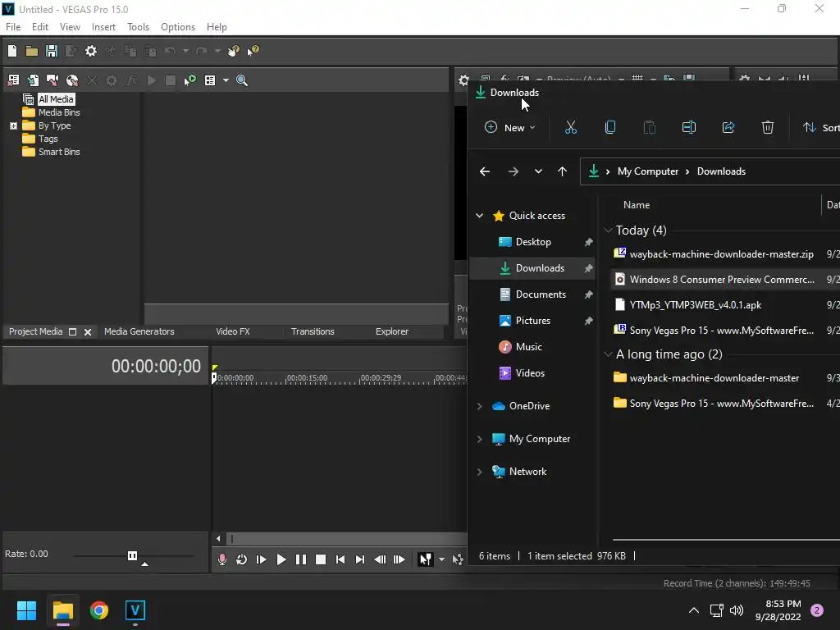Expand Network in navigation pane
840x630 pixels.
(479, 472)
